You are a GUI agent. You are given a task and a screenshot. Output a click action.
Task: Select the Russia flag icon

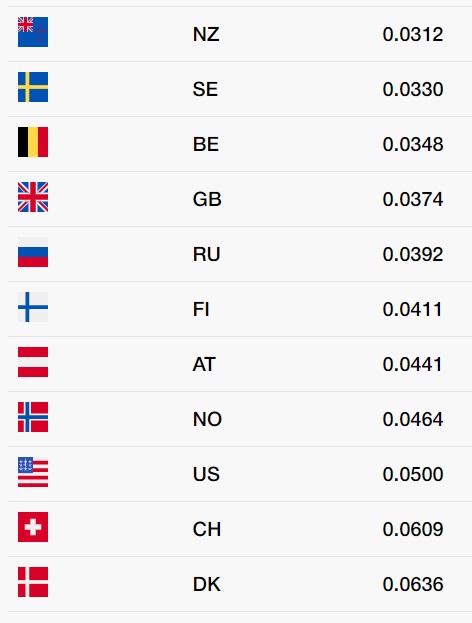click(x=33, y=252)
